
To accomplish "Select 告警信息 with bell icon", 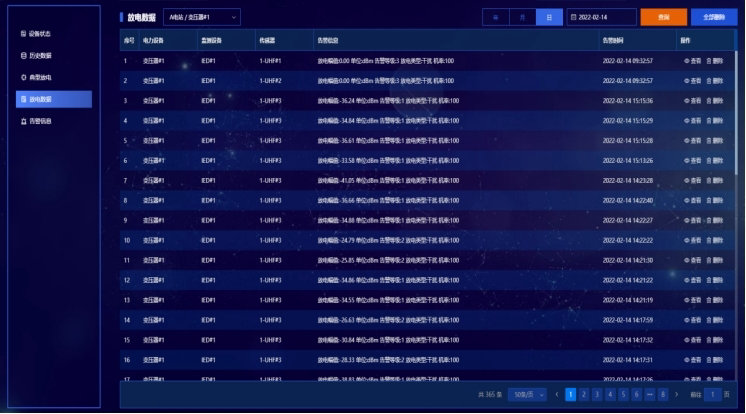I will tap(41, 121).
